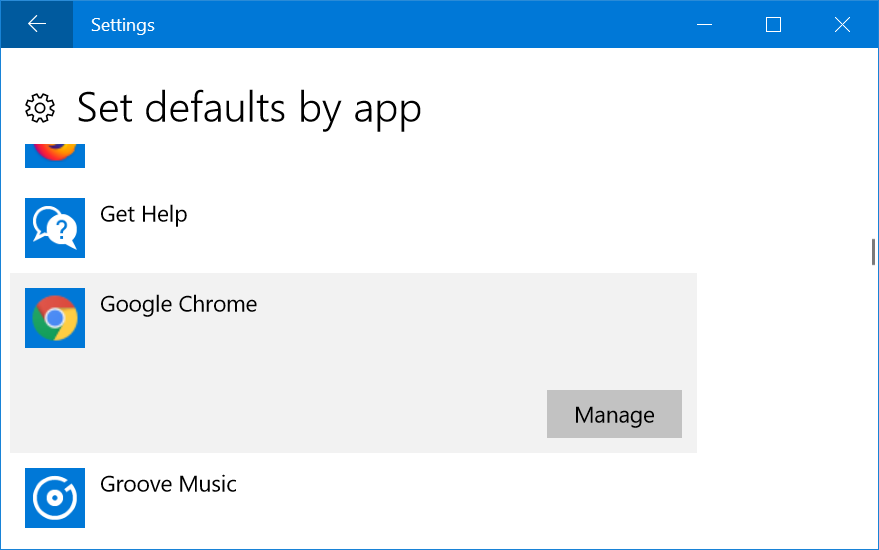Click the Get Help app icon
This screenshot has width=879, height=550.
(x=55, y=228)
